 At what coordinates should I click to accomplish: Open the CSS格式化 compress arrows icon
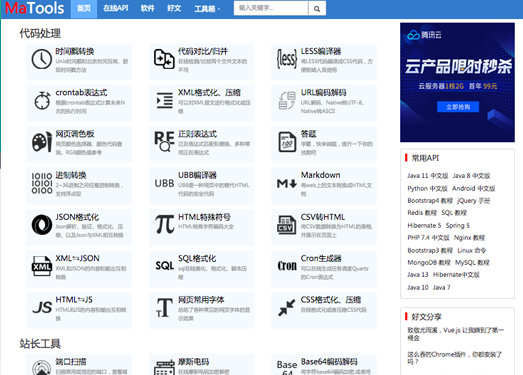click(x=287, y=307)
